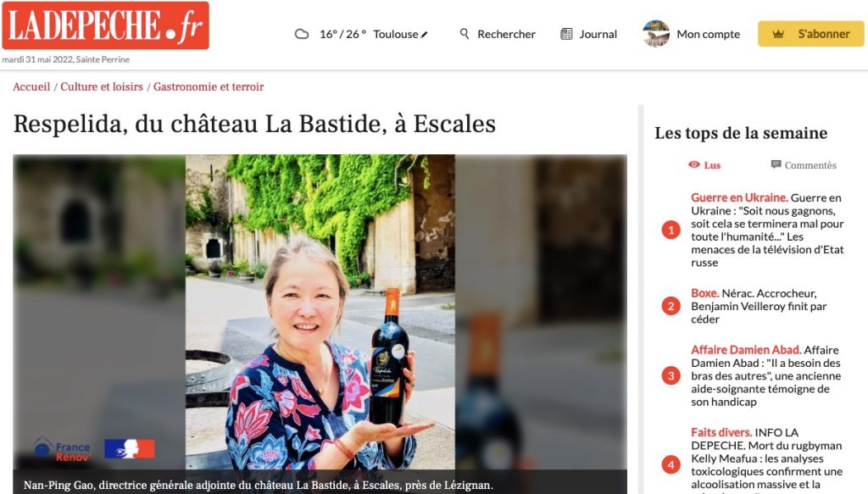Image resolution: width=868 pixels, height=494 pixels.
Task: Click the Mon compte avatar picture
Action: tap(656, 34)
